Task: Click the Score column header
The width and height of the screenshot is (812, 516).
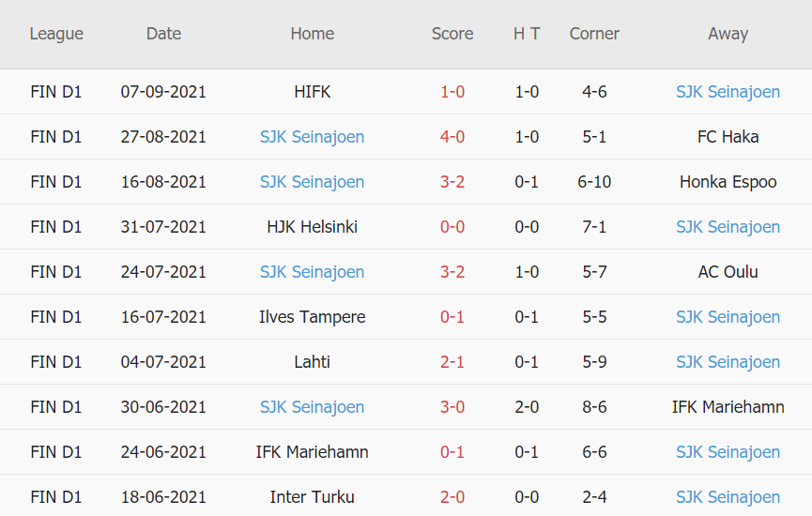Action: [452, 34]
